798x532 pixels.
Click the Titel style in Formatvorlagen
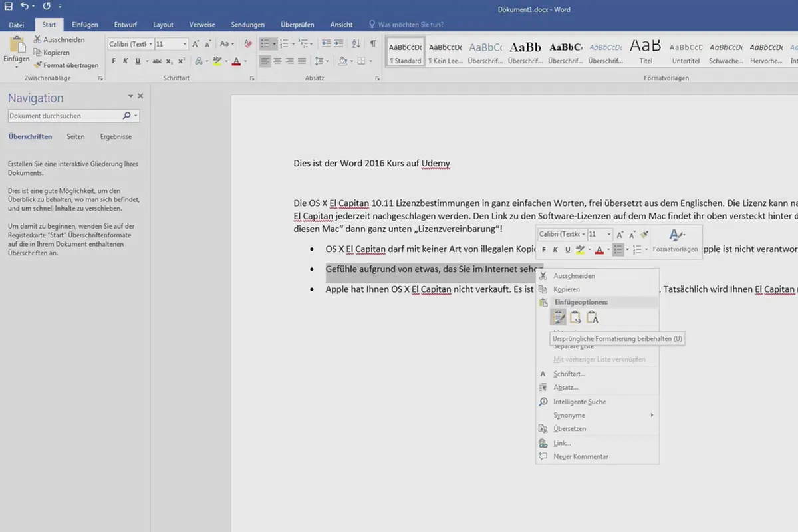(646, 52)
